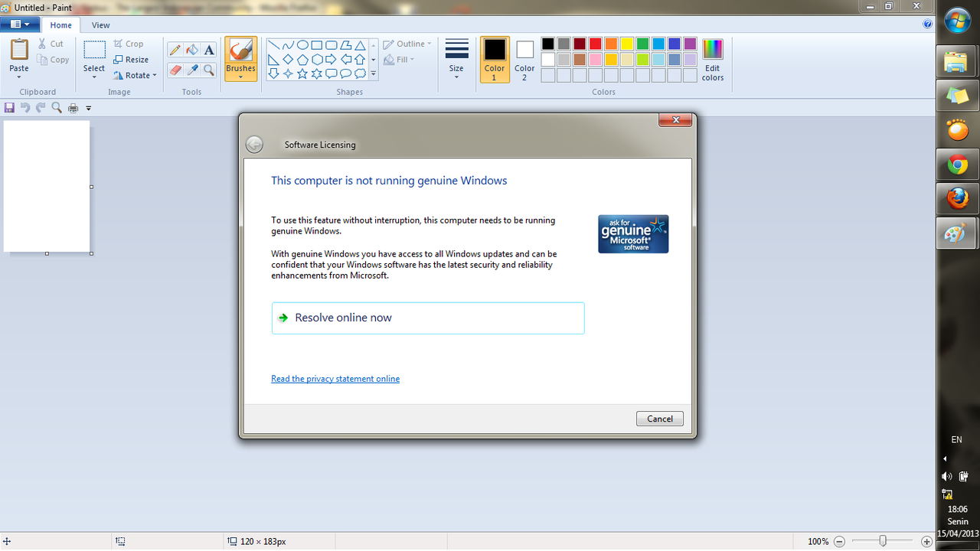980x551 pixels.
Task: Click the Brushes tool icon
Action: pos(240,51)
